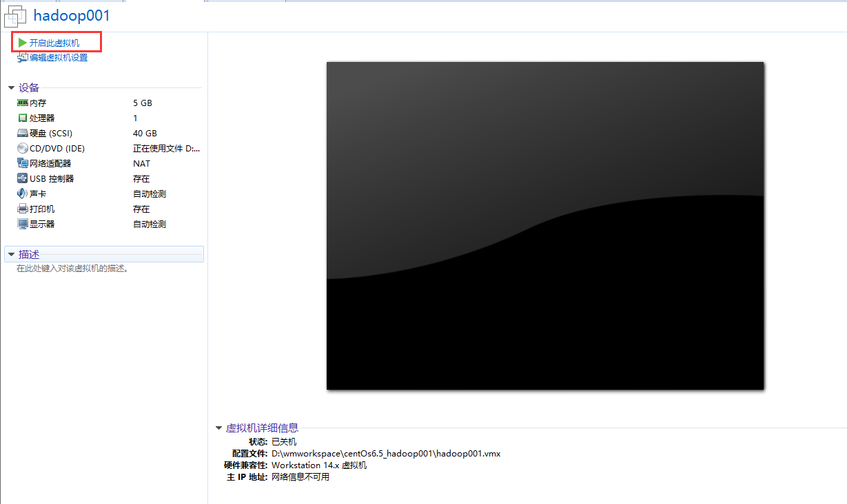Viewport: 847px width, 504px height.
Task: Click the memory (内存) device icon
Action: [x=23, y=103]
